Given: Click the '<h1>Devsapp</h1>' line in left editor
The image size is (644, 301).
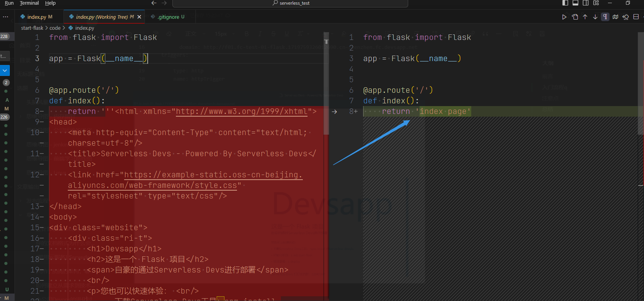Looking at the screenshot, I should click(x=124, y=249).
